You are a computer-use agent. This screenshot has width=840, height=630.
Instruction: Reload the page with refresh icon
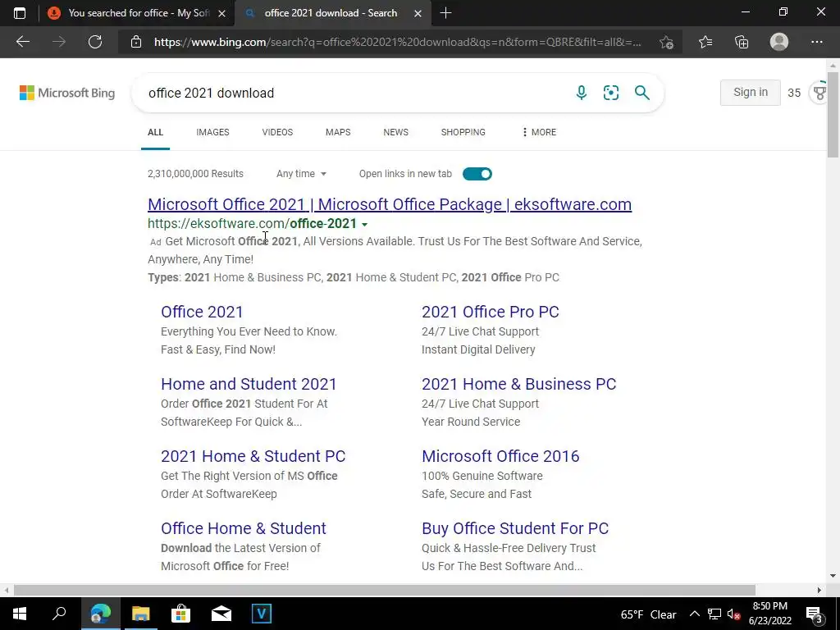(x=95, y=42)
